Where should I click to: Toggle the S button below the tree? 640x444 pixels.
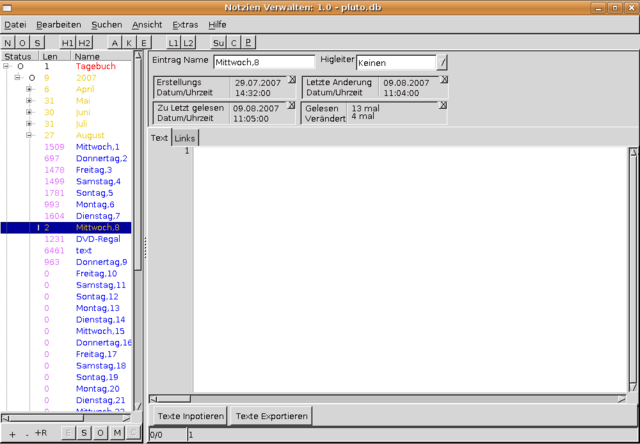pos(85,432)
